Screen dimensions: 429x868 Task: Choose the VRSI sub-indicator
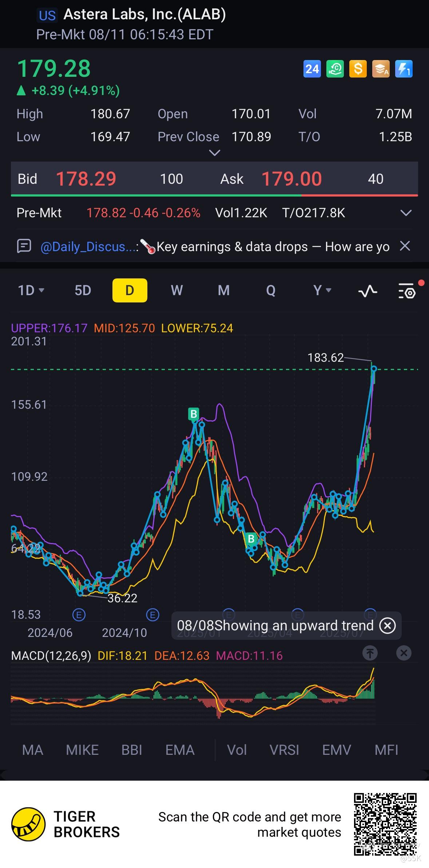284,750
